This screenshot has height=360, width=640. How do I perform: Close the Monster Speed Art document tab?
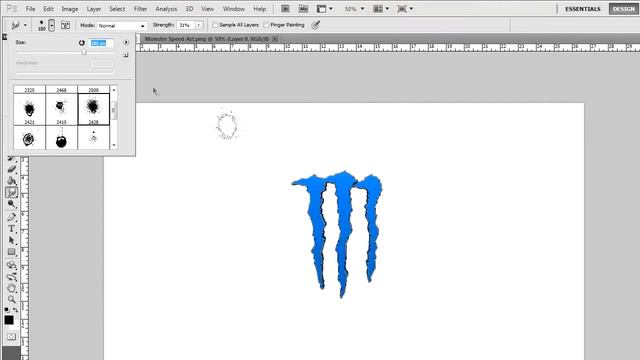tap(275, 39)
